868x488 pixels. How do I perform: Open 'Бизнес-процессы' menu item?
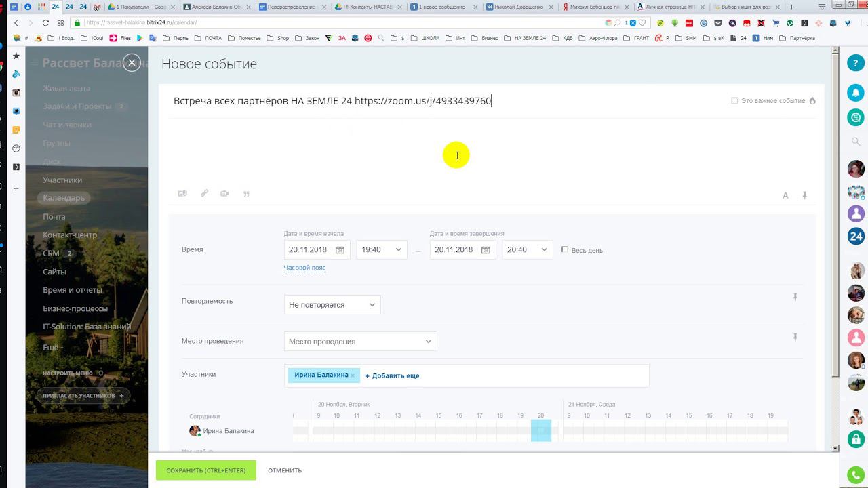coord(75,308)
